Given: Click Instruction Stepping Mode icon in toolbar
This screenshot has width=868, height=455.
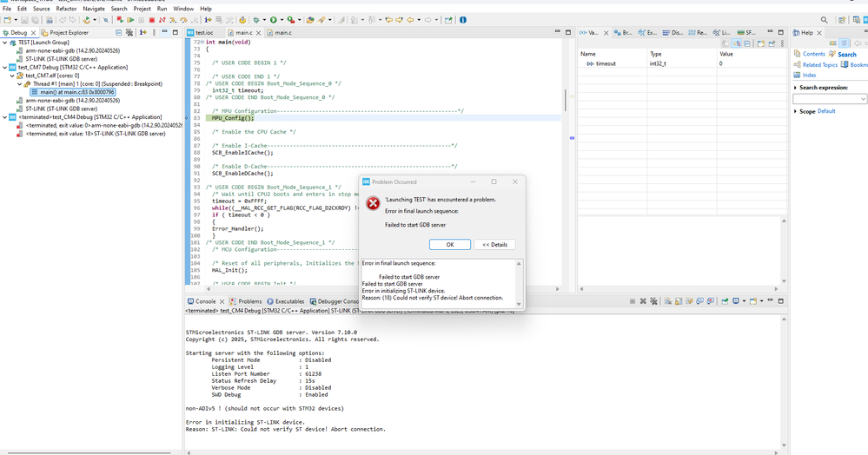Looking at the screenshot, I should coord(209,20).
